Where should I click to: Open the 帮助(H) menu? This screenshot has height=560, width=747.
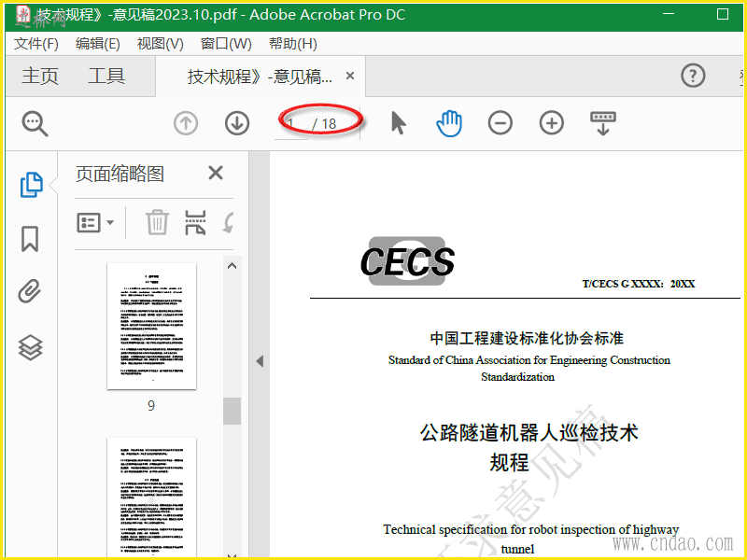coord(293,44)
